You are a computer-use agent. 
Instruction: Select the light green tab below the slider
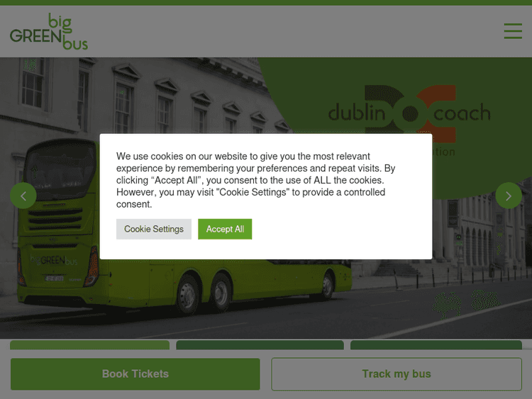(x=89, y=345)
